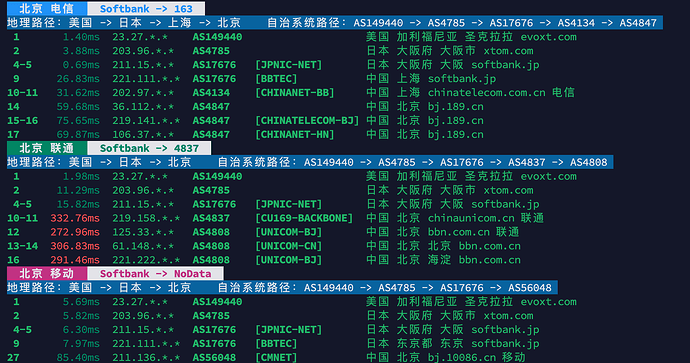
Task: Click the 7.97ms latency value
Action: [81, 344]
